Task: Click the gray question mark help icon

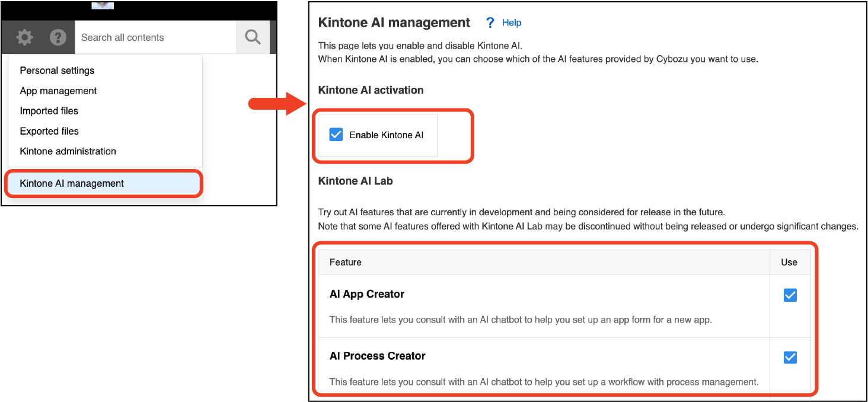Action: pyautogui.click(x=58, y=37)
